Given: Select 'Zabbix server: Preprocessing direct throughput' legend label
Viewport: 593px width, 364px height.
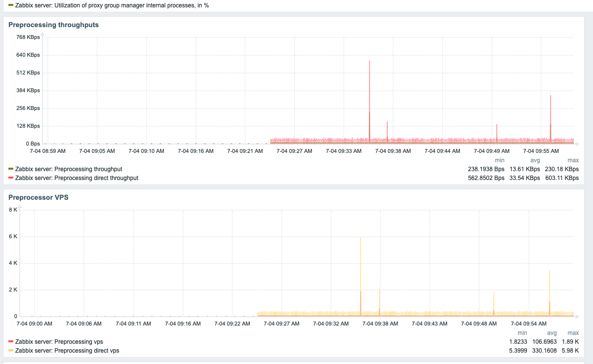Looking at the screenshot, I should coord(76,178).
